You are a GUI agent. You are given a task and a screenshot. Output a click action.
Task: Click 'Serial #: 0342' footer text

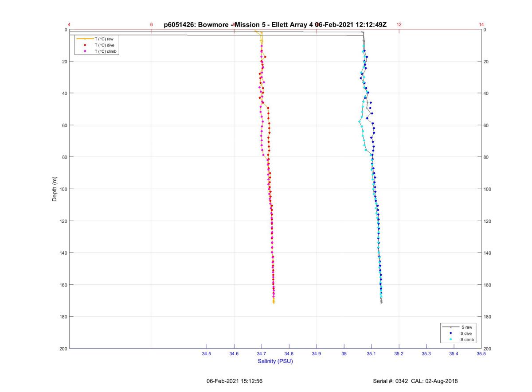[x=391, y=381]
